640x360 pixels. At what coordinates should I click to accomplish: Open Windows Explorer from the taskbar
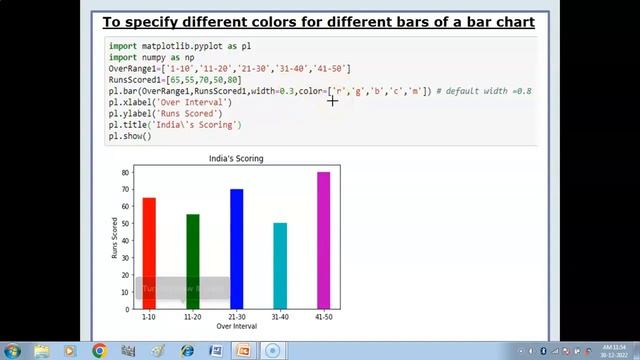pos(41,351)
